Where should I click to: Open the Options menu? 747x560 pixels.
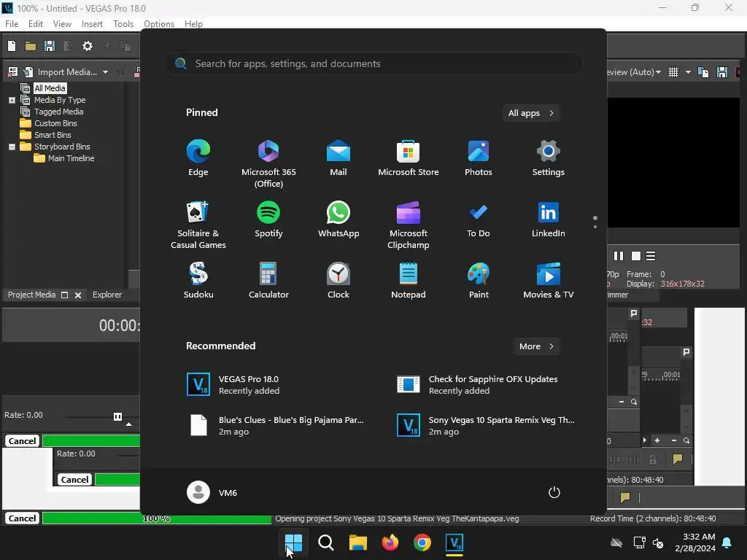tap(158, 24)
